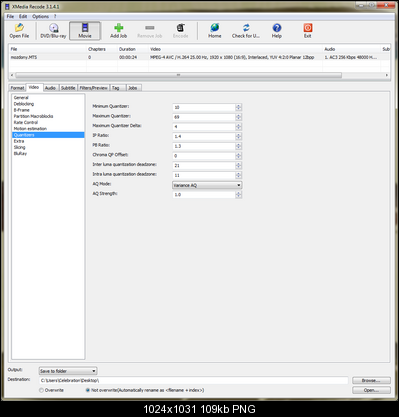The width and height of the screenshot is (399, 417).
Task: Click the horizontal scrollbar in file list
Action: [178, 75]
